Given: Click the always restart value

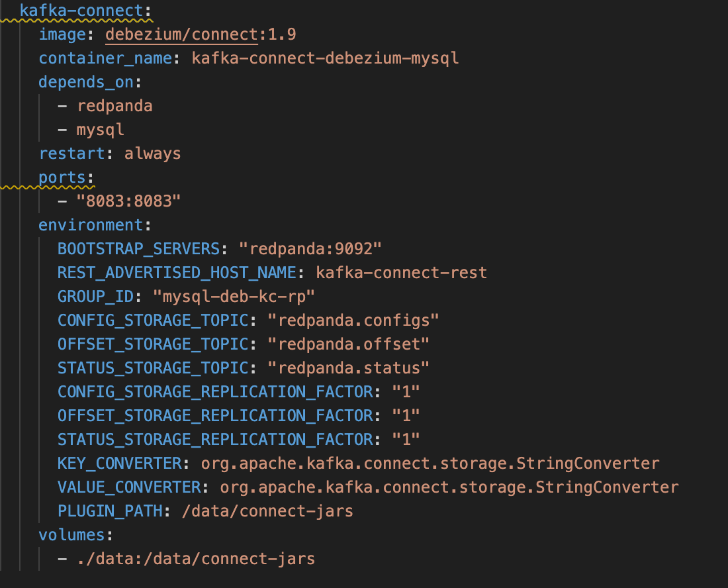Looking at the screenshot, I should [x=153, y=154].
